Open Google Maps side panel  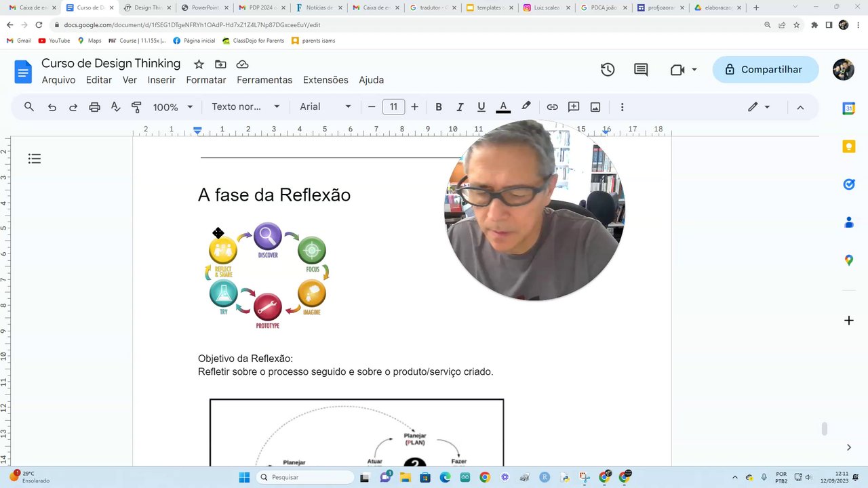click(x=849, y=260)
